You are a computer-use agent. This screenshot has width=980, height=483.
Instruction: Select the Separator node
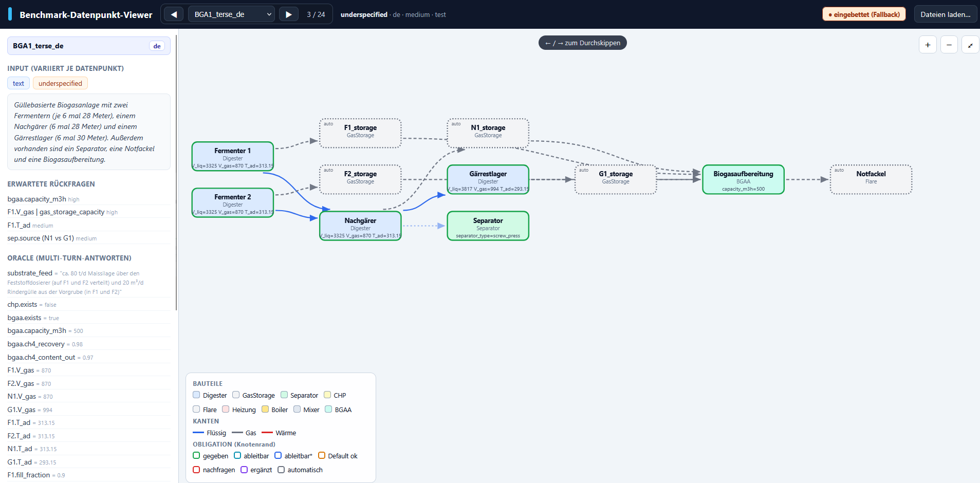[x=488, y=226]
